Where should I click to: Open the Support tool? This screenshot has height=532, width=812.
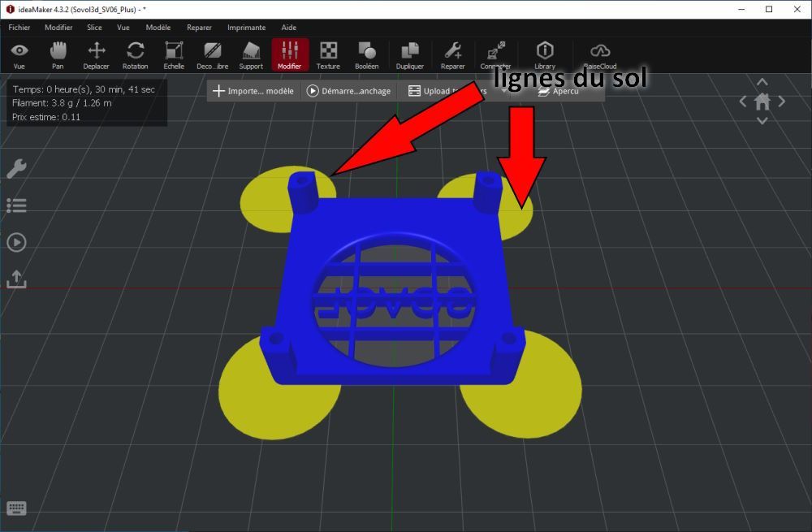[251, 55]
